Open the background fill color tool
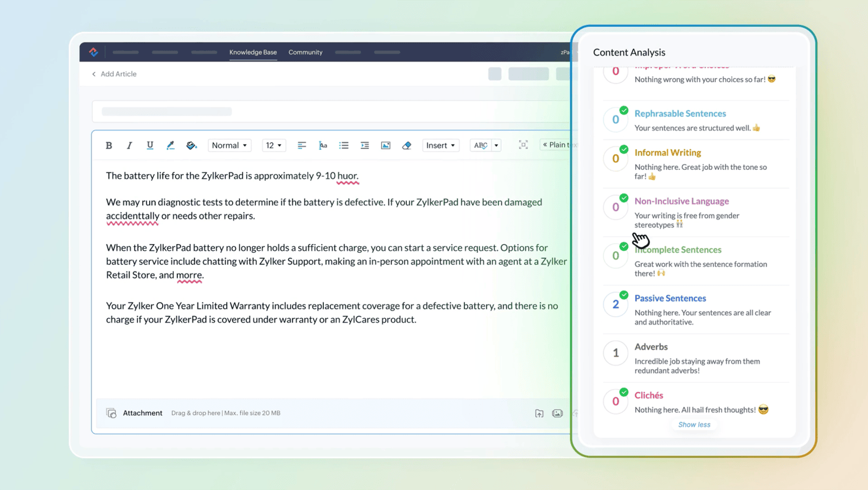868x490 pixels. pos(191,145)
